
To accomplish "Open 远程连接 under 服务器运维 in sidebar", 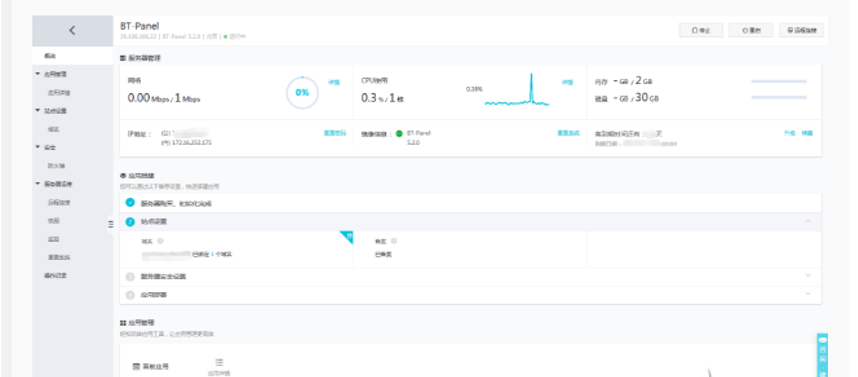I will click(59, 202).
